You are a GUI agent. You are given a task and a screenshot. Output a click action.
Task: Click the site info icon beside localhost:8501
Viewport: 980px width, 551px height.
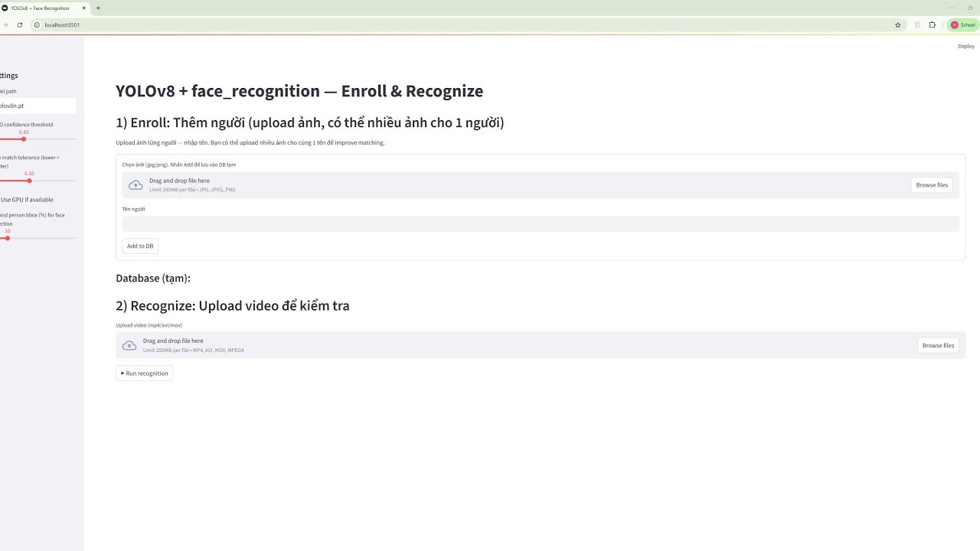(x=37, y=24)
